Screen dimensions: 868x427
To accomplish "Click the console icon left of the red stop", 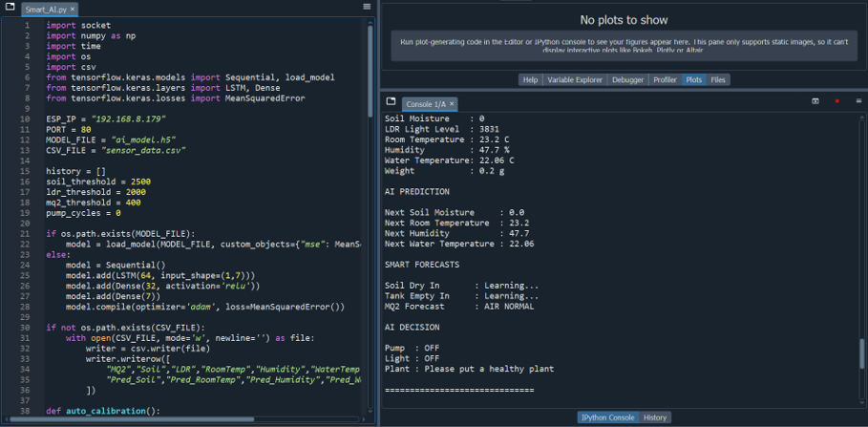I will (815, 101).
